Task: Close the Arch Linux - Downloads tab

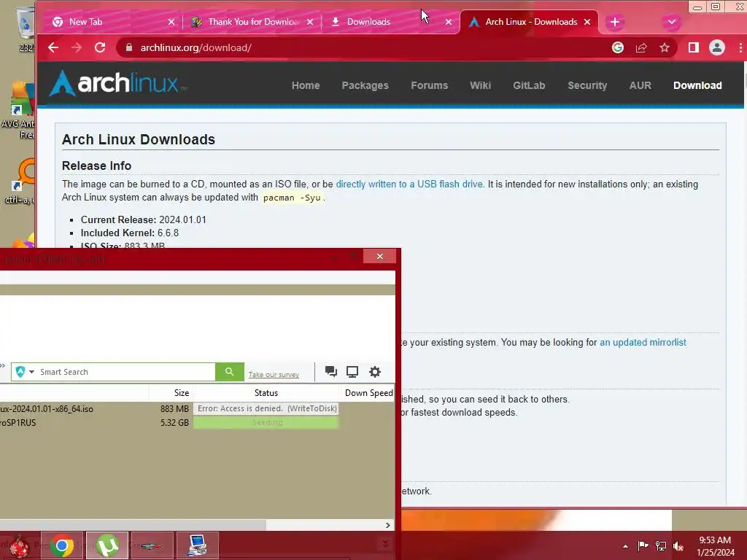Action: 587,22
